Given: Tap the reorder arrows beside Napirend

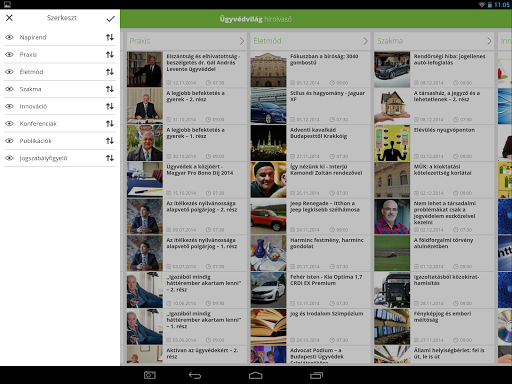Looking at the screenshot, I should (x=110, y=37).
